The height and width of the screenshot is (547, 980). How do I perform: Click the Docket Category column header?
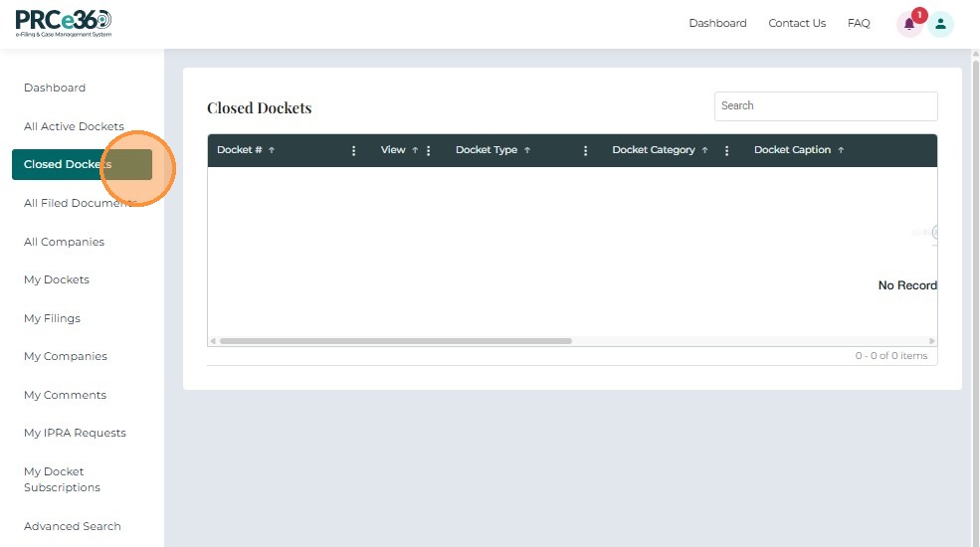tap(653, 150)
